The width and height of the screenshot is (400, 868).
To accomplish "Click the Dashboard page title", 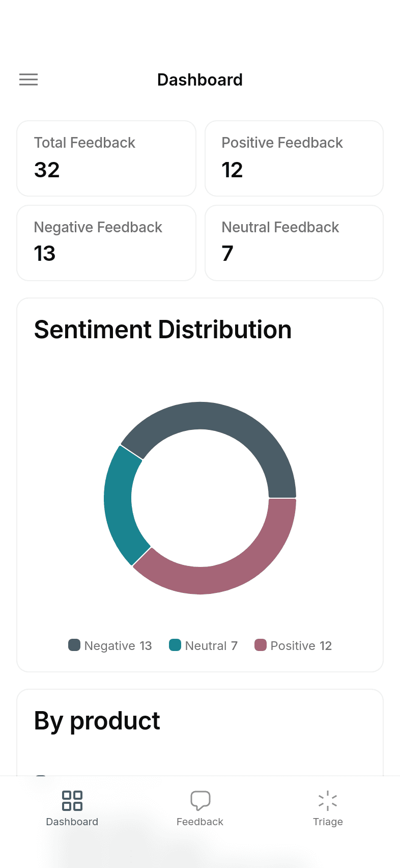I will click(x=200, y=80).
